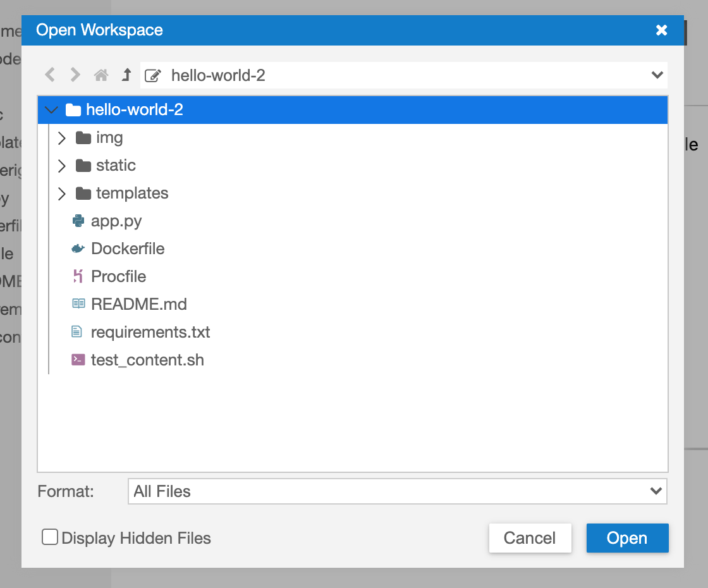The height and width of the screenshot is (588, 708).
Task: Select the test_content.sh file name
Action: [x=147, y=360]
